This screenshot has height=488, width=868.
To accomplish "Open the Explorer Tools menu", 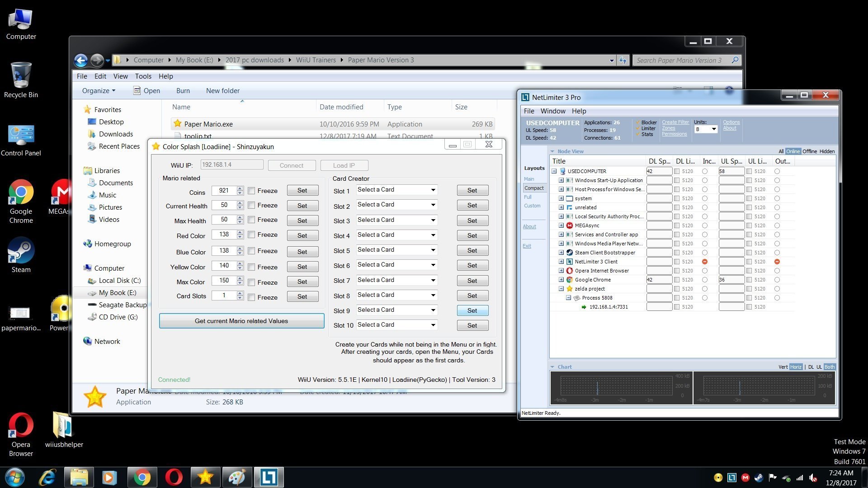I will (143, 76).
